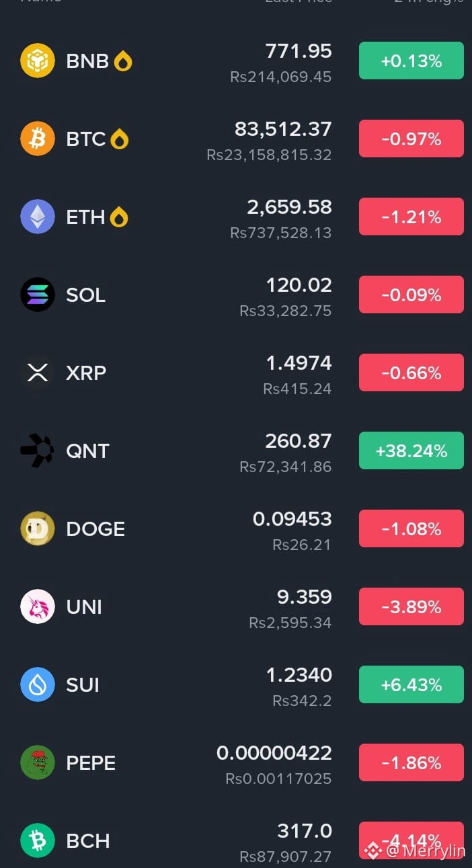Tap the Bitcoin orange logo
The width and height of the screenshot is (472, 868).
click(37, 139)
